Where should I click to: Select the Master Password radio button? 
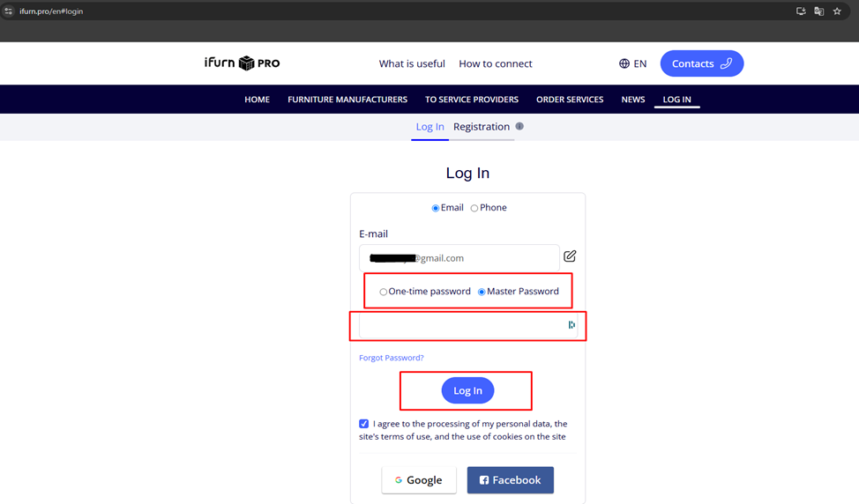[482, 292]
